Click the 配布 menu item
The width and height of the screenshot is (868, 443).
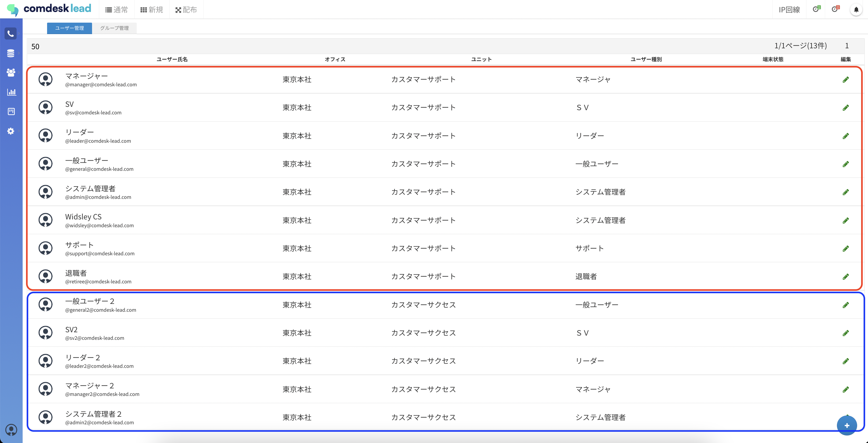(x=186, y=10)
